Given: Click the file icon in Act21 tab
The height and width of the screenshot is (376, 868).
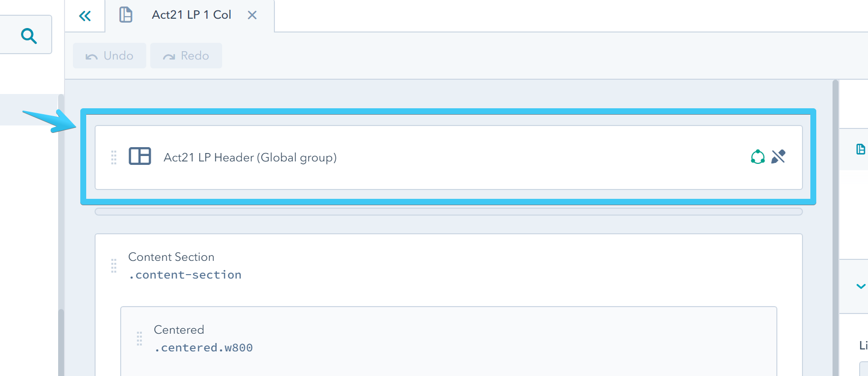Looking at the screenshot, I should coord(126,15).
